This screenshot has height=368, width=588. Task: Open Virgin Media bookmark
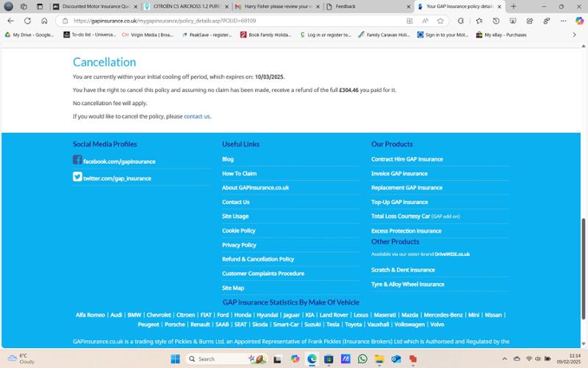click(x=148, y=35)
